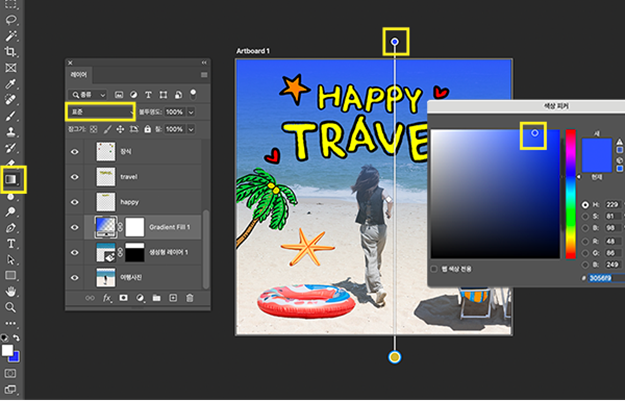Viewport: 625px width, 401px height.
Task: Toggle Quick Mask mode
Action: [x=11, y=373]
